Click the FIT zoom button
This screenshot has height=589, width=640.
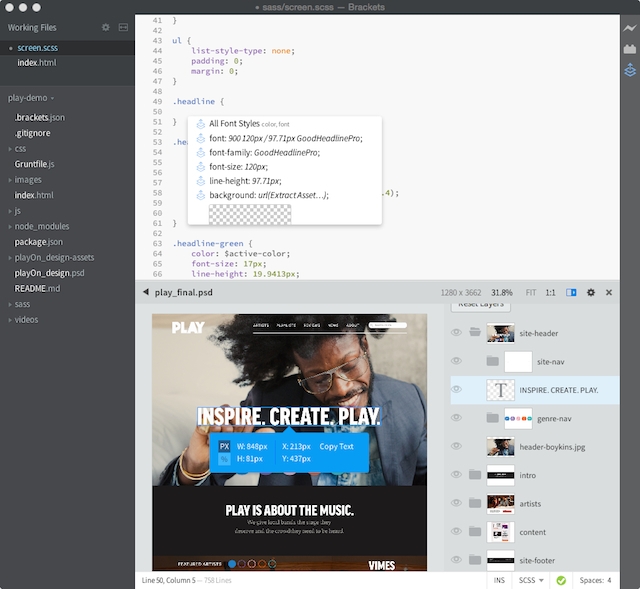click(x=528, y=293)
